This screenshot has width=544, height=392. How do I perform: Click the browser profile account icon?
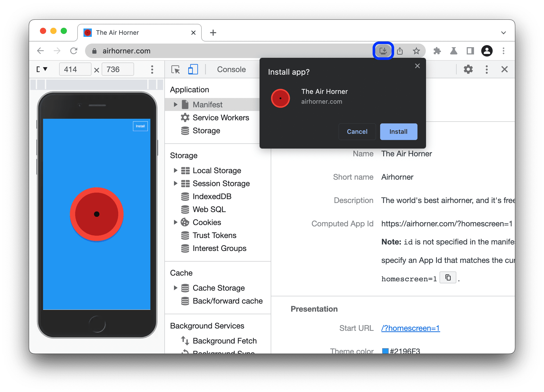pos(488,51)
